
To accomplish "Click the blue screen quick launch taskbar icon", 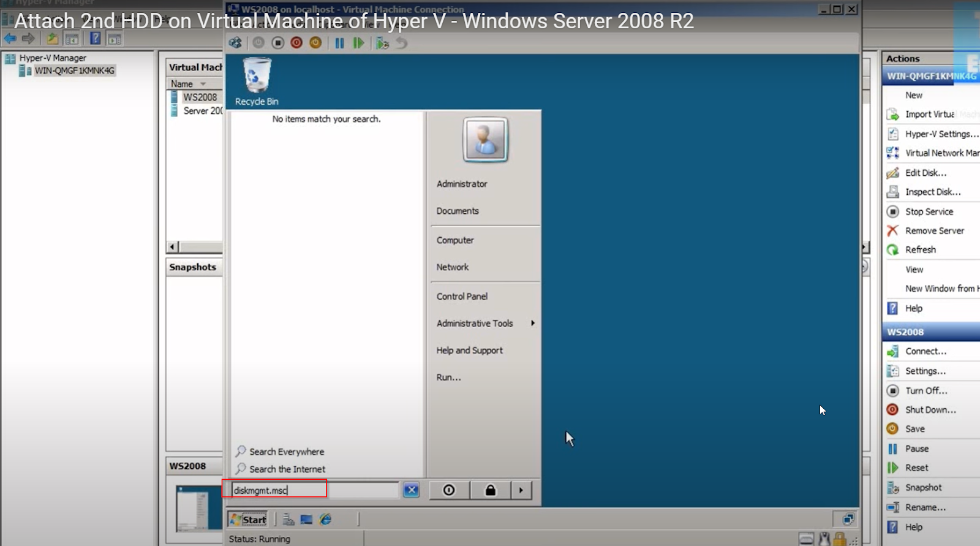I will click(307, 520).
